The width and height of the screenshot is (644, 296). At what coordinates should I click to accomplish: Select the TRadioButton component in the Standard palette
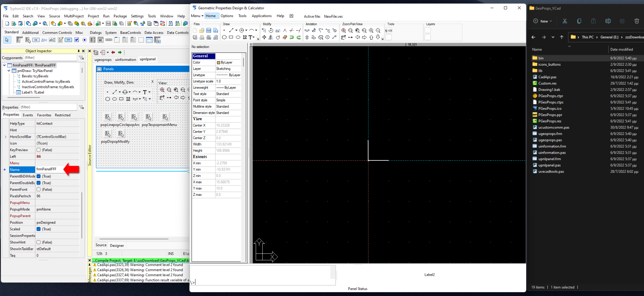(x=84, y=40)
